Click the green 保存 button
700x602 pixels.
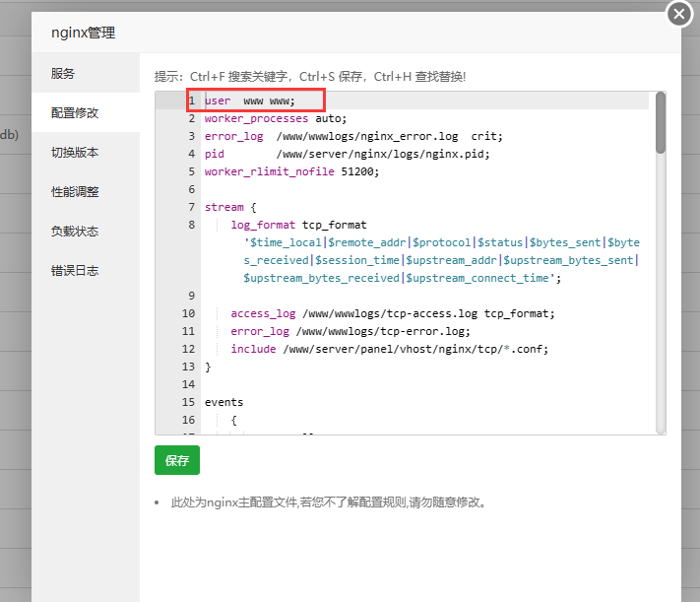tap(177, 460)
